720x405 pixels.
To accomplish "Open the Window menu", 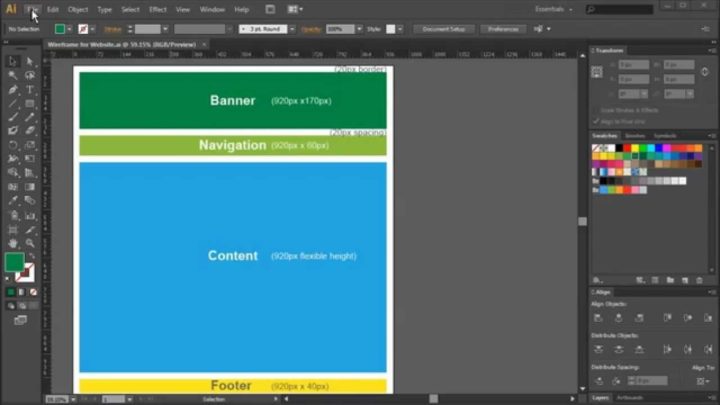I will [212, 9].
